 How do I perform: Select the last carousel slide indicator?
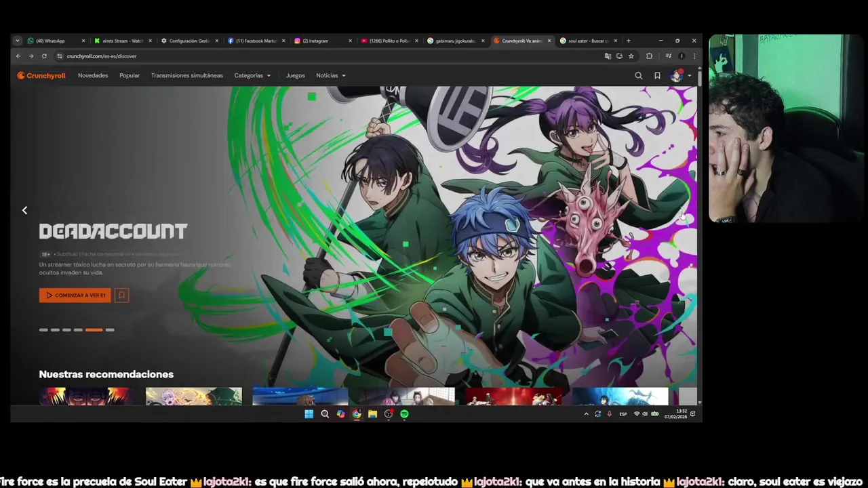tap(110, 330)
